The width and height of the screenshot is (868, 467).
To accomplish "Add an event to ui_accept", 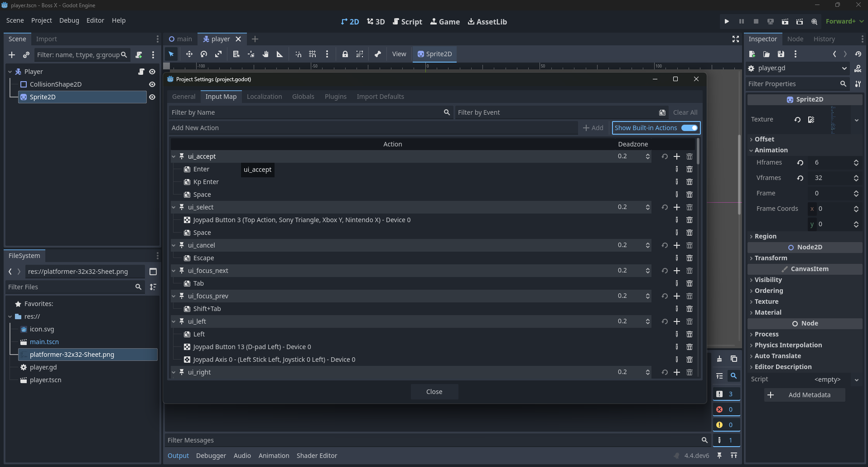I will tap(676, 156).
